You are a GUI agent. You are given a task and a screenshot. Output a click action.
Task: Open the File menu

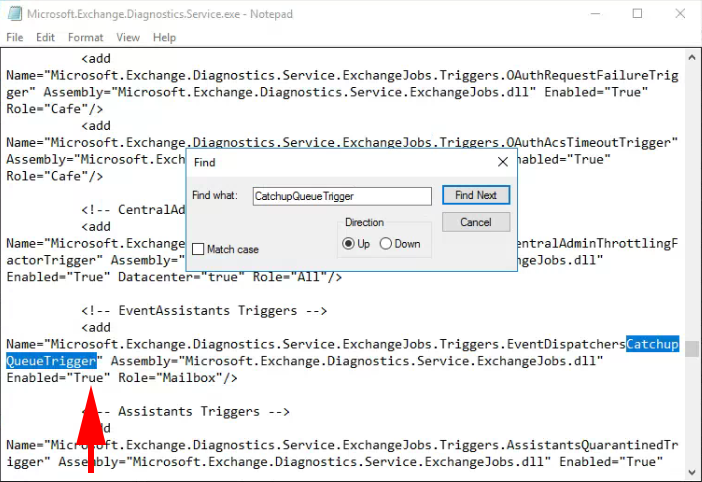(15, 37)
